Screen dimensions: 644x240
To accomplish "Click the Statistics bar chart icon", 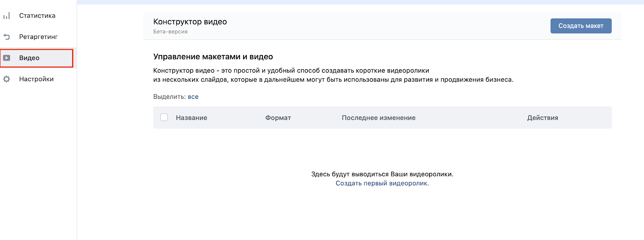I will point(6,16).
